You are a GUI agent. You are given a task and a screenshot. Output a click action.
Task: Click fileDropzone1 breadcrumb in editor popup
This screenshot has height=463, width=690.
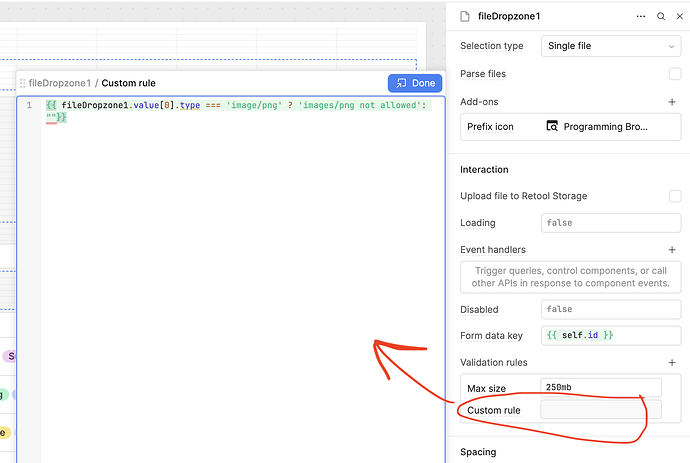(60, 83)
